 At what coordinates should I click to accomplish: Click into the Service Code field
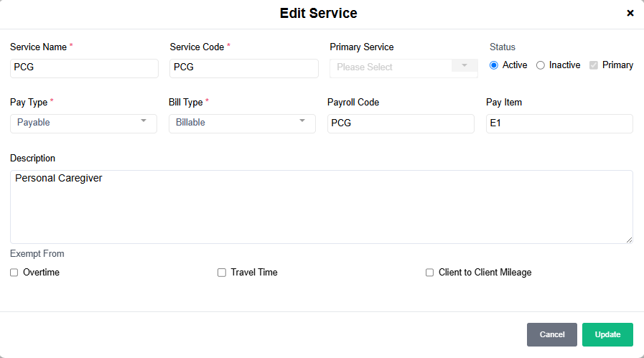click(x=243, y=68)
